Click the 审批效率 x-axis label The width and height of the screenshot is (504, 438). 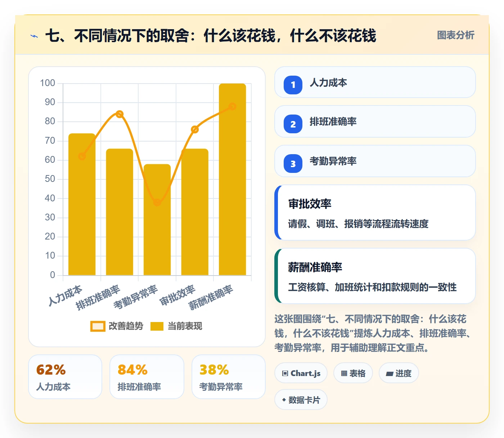coord(177,295)
